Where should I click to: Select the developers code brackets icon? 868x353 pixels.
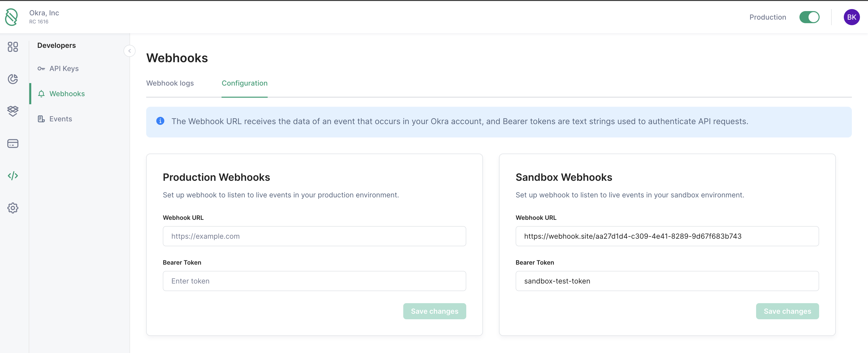pyautogui.click(x=13, y=176)
